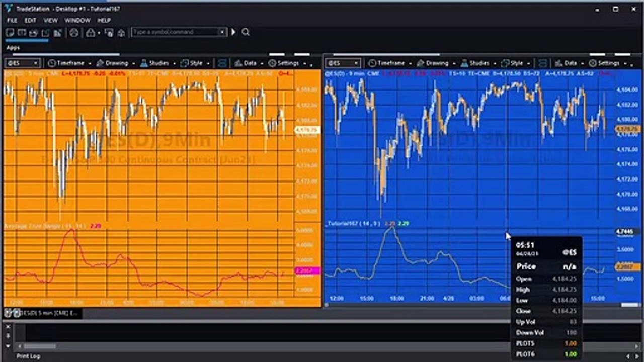Open Data menu in blue chart
Screen dimensions: 644x362
point(571,63)
